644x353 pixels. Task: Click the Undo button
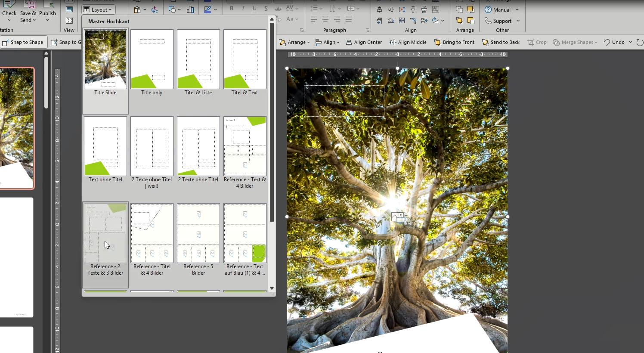(614, 42)
